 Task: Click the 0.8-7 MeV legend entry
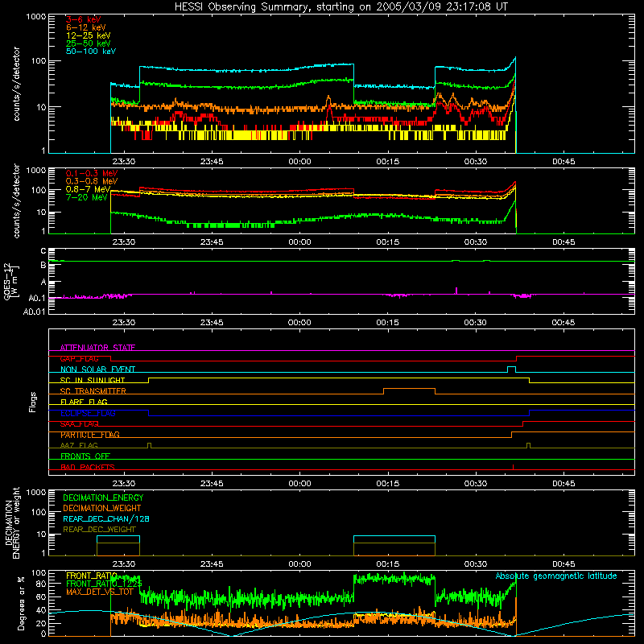(x=89, y=189)
